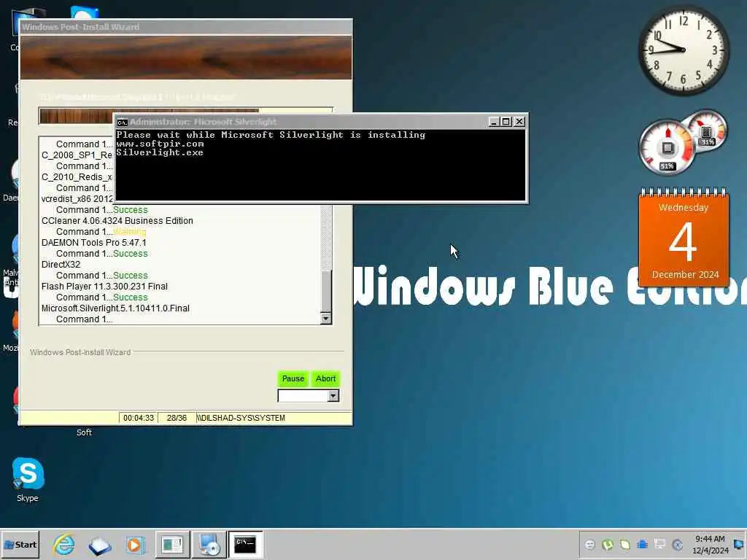This screenshot has width=747, height=560.
Task: Select the DAEMON Tools Pro 5.47.1 entry
Action: pos(94,242)
